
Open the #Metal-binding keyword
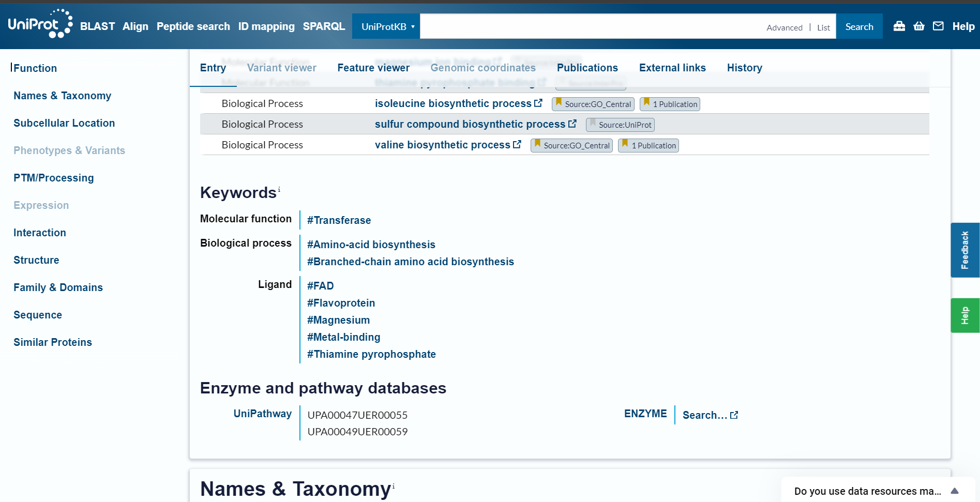[x=344, y=337]
